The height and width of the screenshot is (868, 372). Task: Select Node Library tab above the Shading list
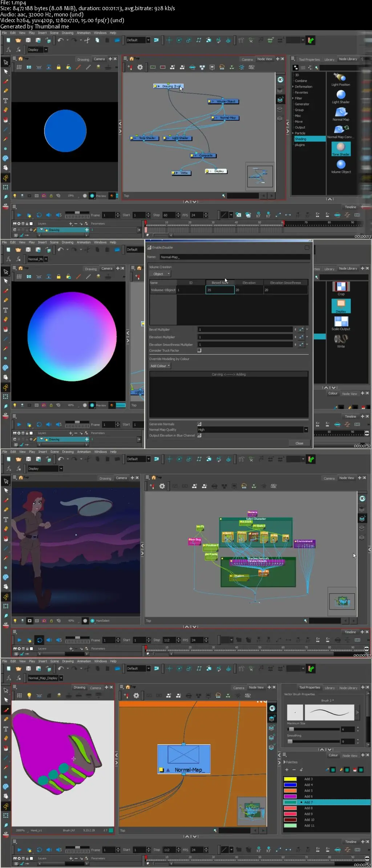348,59
